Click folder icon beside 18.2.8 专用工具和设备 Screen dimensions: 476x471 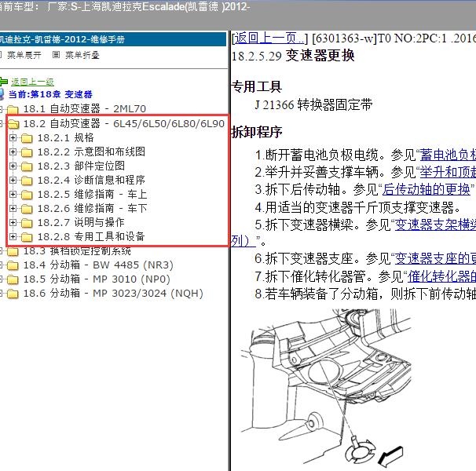pyautogui.click(x=27, y=237)
